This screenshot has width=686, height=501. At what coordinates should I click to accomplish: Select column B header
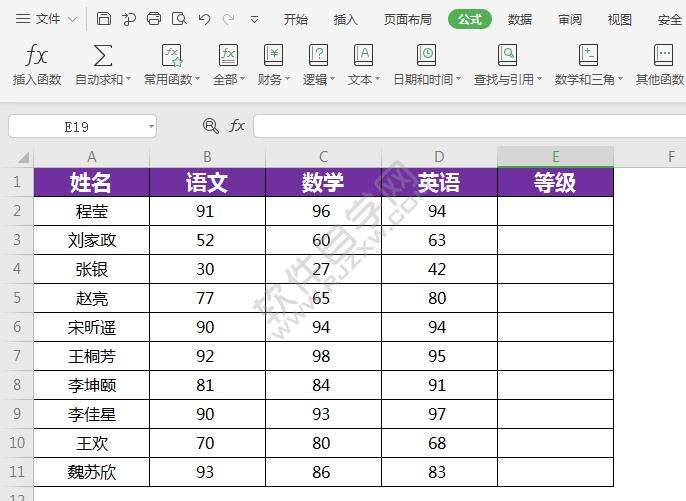[x=207, y=157]
